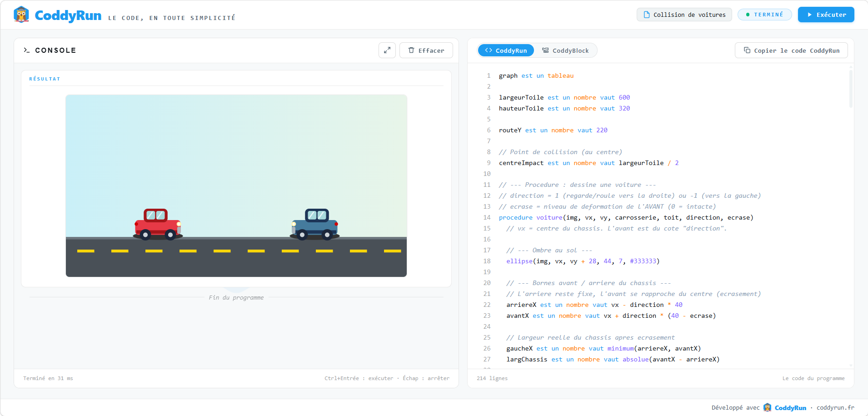Copy the CoddyRun code
Image resolution: width=868 pixels, height=416 pixels.
791,50
